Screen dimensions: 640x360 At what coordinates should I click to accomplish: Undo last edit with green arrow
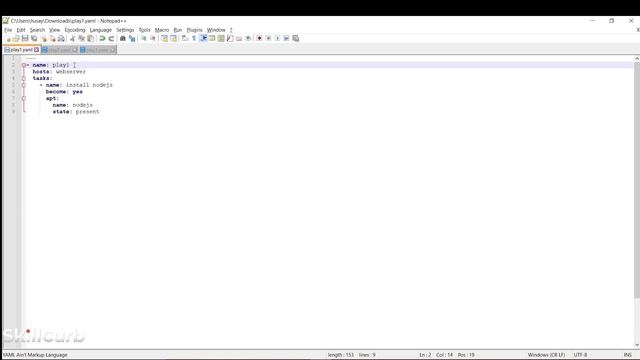(x=102, y=38)
